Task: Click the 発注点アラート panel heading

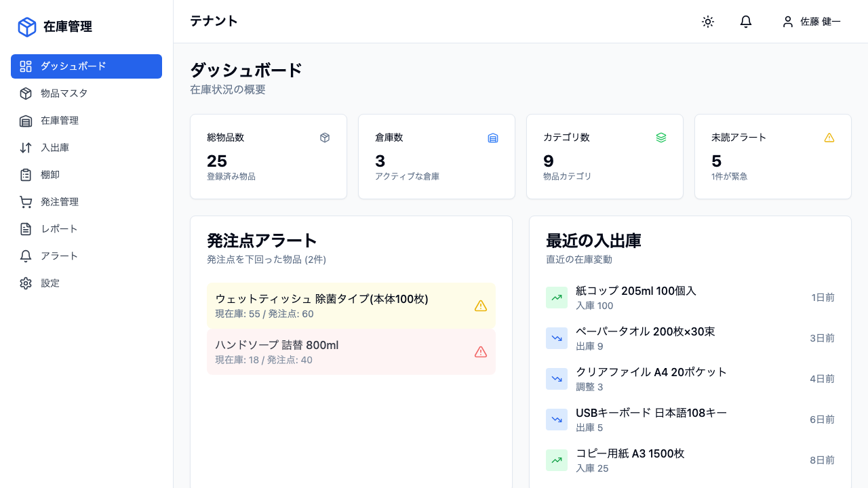Action: coord(262,241)
